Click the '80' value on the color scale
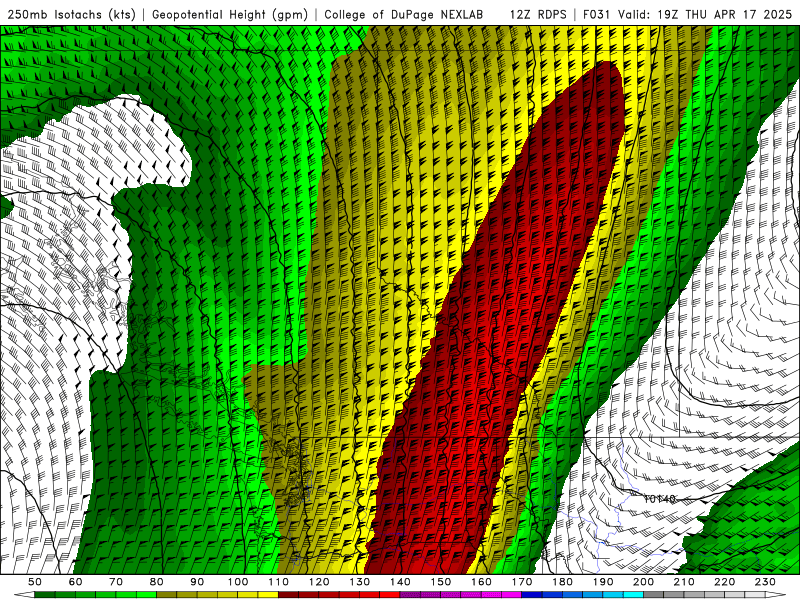800x600 pixels. point(157,582)
